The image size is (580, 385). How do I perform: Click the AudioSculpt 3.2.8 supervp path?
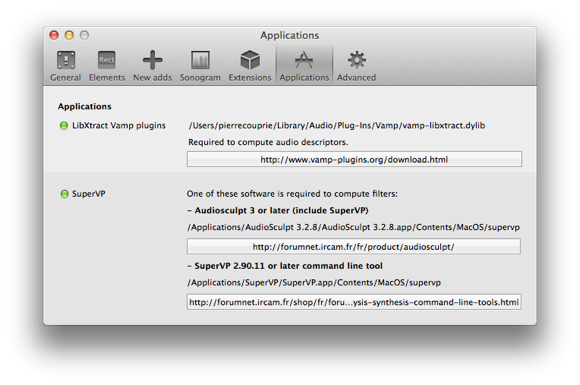(x=353, y=227)
